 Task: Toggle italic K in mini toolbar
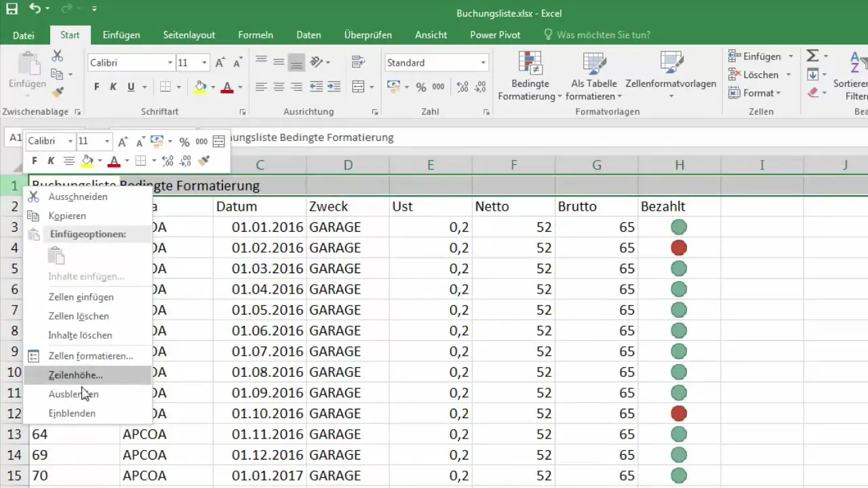click(51, 161)
